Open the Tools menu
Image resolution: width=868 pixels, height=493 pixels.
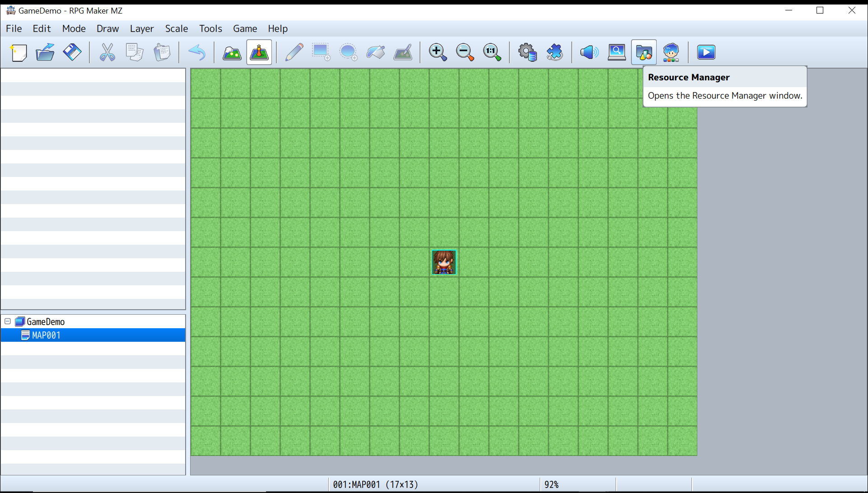[210, 28]
